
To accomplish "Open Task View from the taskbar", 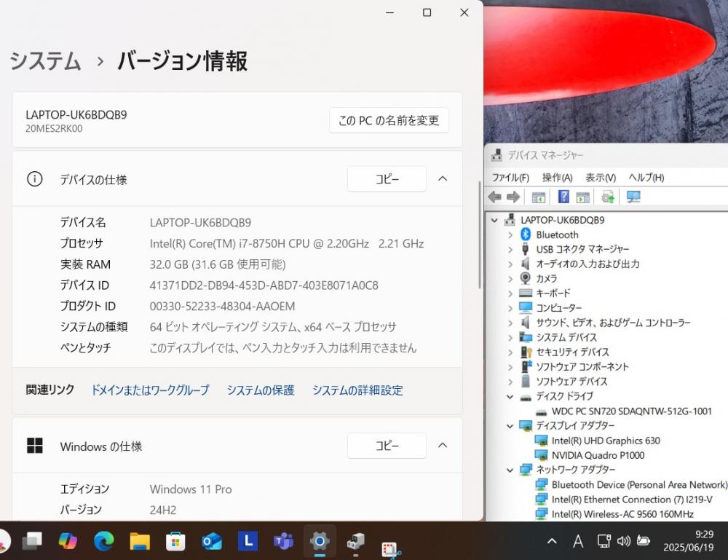I will pyautogui.click(x=33, y=541).
